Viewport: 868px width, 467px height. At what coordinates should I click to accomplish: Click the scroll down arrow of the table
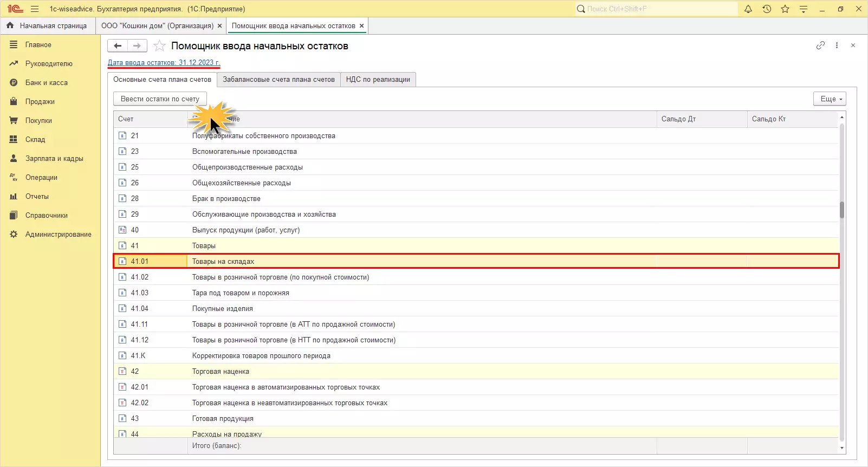842,448
